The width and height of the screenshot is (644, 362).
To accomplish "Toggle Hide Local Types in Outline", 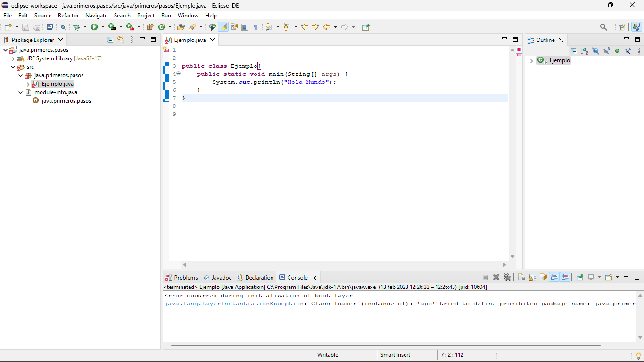I will [x=628, y=51].
